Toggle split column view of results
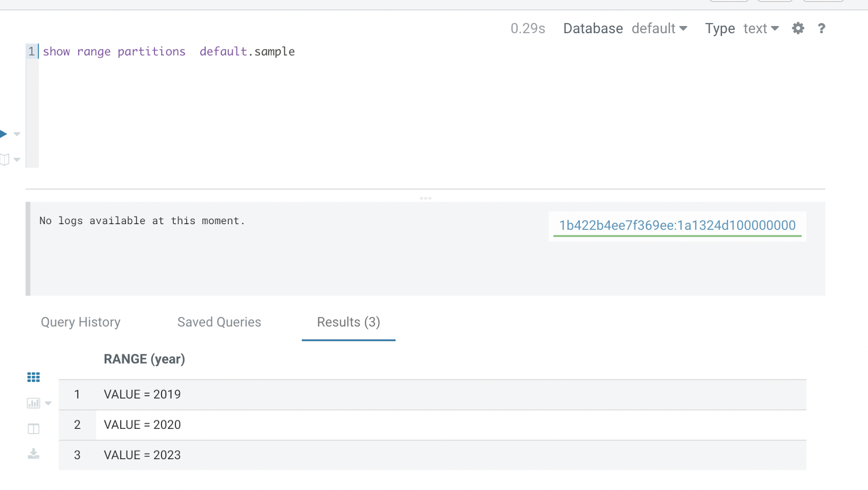868x490 pixels. tap(33, 428)
